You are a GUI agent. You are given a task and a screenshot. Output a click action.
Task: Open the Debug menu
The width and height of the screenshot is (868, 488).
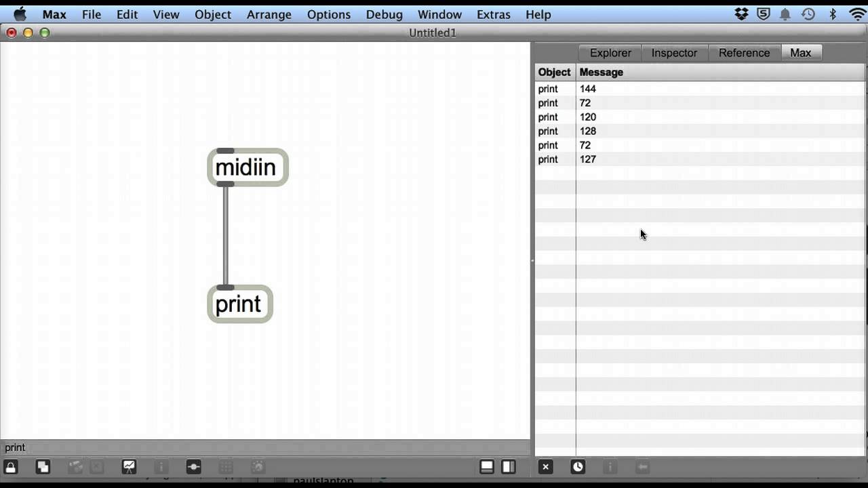pyautogui.click(x=384, y=14)
